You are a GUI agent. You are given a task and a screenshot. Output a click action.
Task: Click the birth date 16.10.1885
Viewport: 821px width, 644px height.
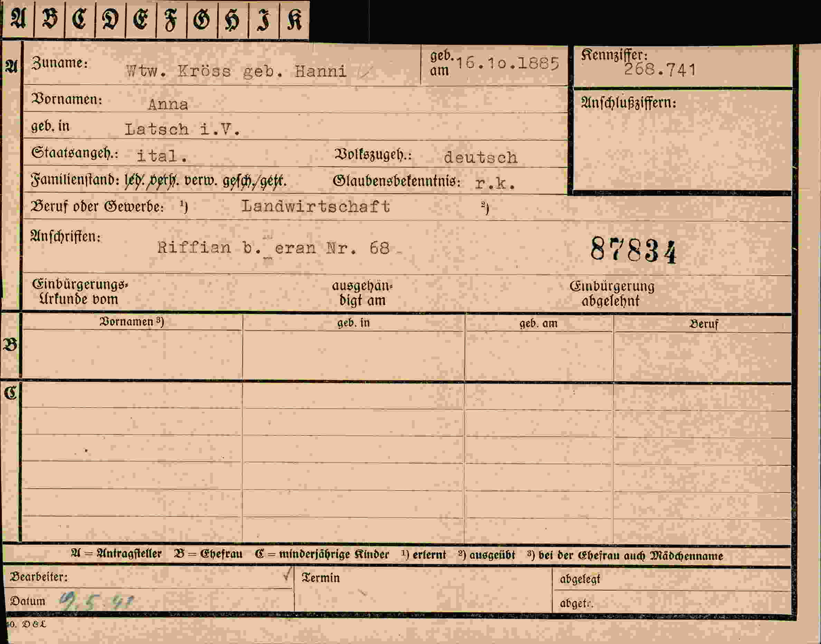(x=508, y=63)
